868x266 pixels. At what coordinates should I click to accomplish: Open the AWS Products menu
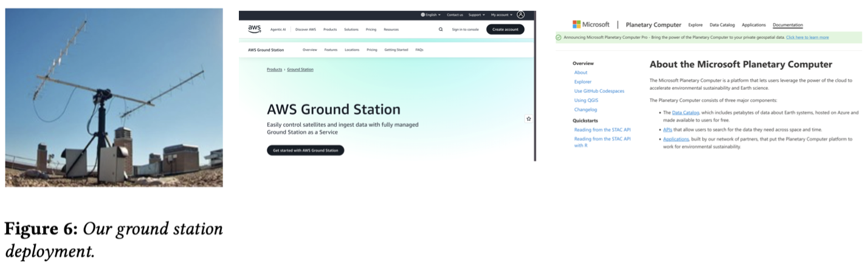(330, 29)
